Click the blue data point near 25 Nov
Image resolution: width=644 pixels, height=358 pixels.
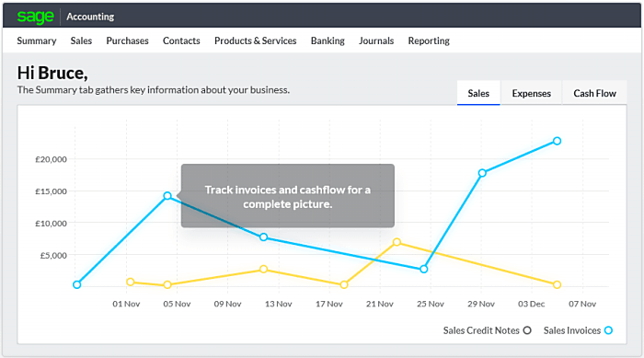tap(424, 270)
